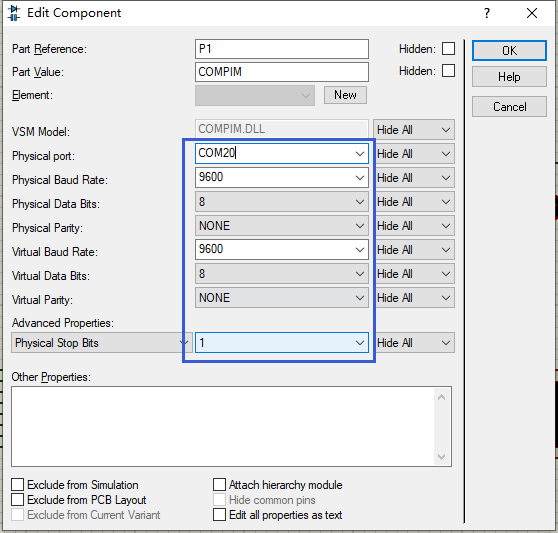Click the Advanced Properties label
The height and width of the screenshot is (533, 558).
coord(63,323)
